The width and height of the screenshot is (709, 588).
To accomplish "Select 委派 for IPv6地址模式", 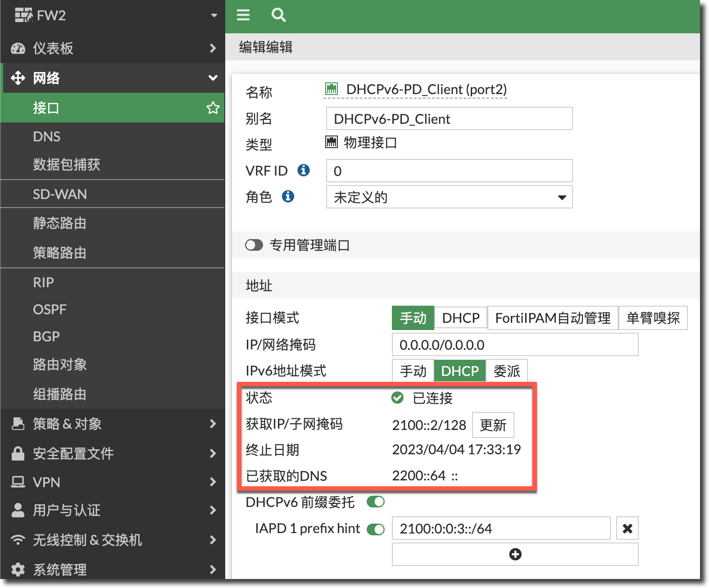I will click(x=507, y=371).
